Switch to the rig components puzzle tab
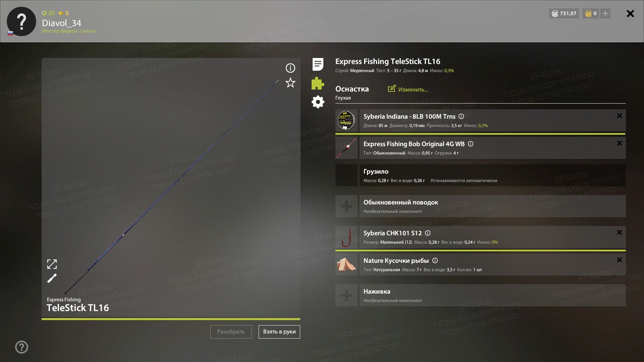This screenshot has width=644, height=362. pos(318,83)
